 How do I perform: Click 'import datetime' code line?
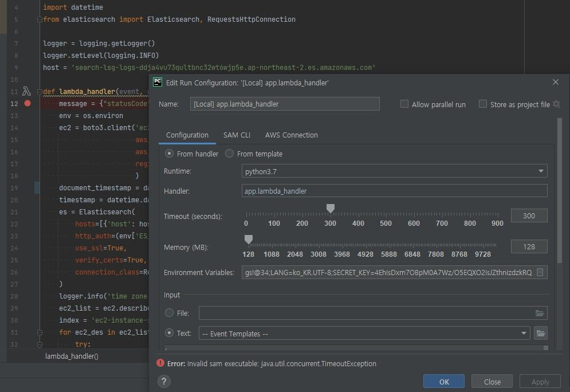[x=73, y=7]
